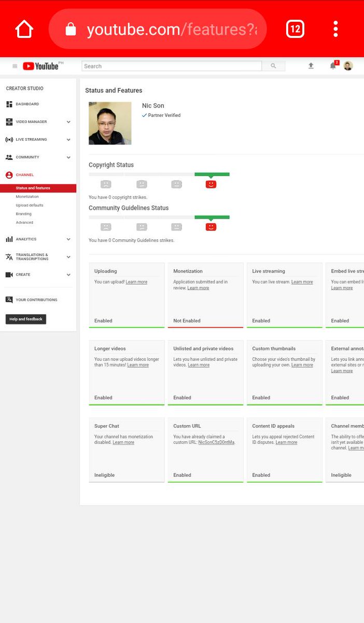Image resolution: width=364 pixels, height=623 pixels.
Task: Click the red smiley under Community Guidelines Status
Action: click(211, 227)
